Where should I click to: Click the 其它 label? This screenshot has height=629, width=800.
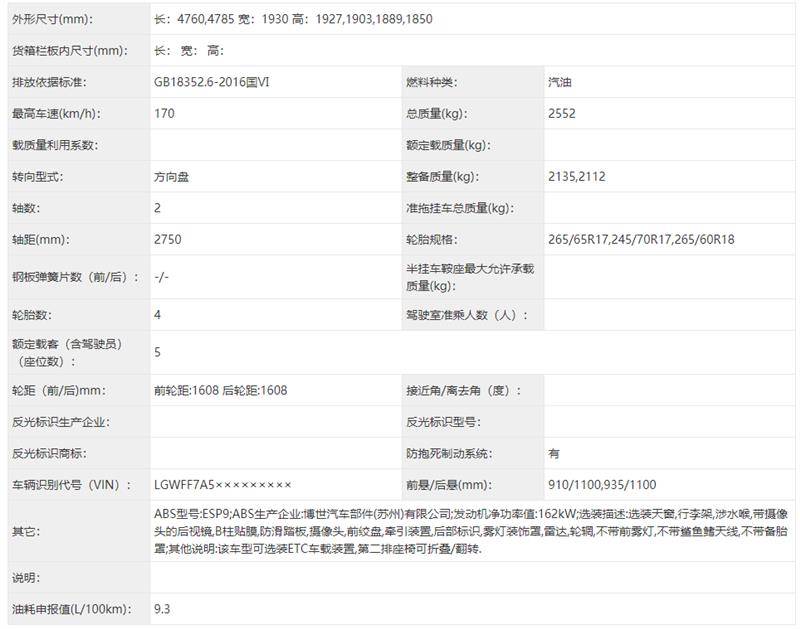[x=26, y=532]
